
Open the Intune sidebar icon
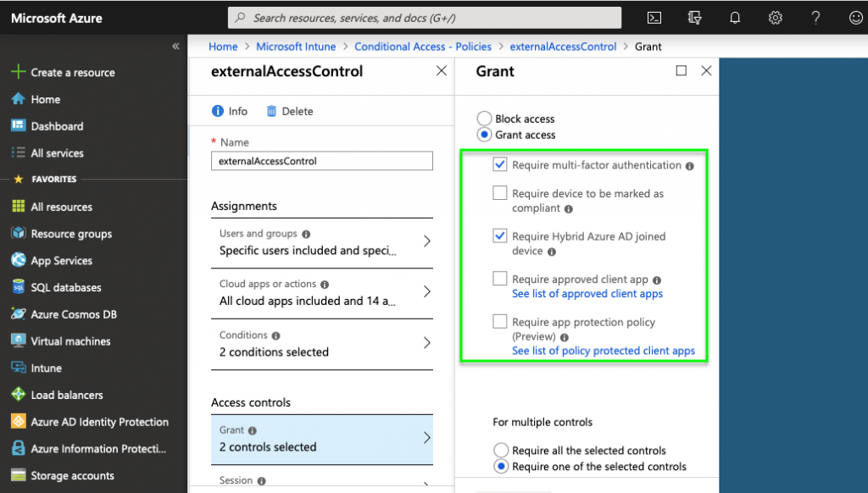pos(18,368)
